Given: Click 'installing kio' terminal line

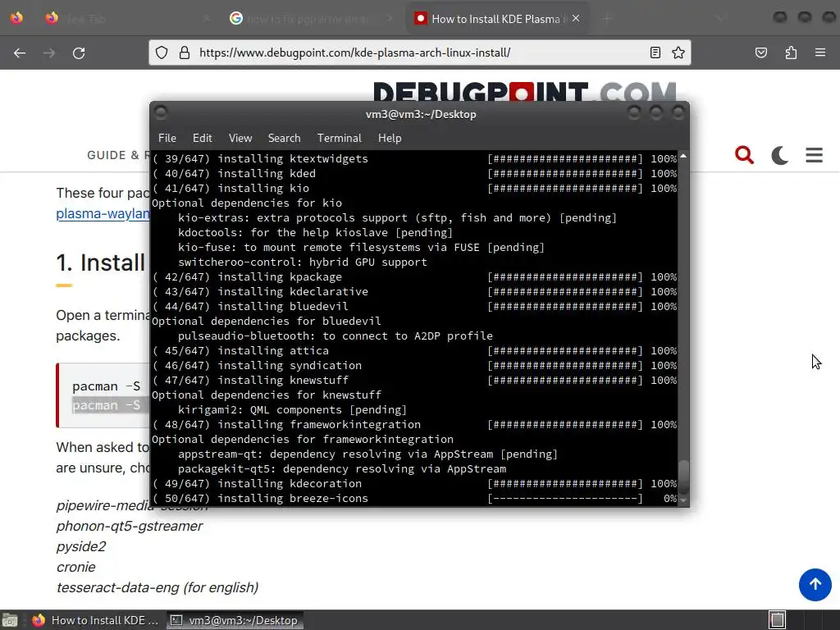Looking at the screenshot, I should click(x=414, y=188).
